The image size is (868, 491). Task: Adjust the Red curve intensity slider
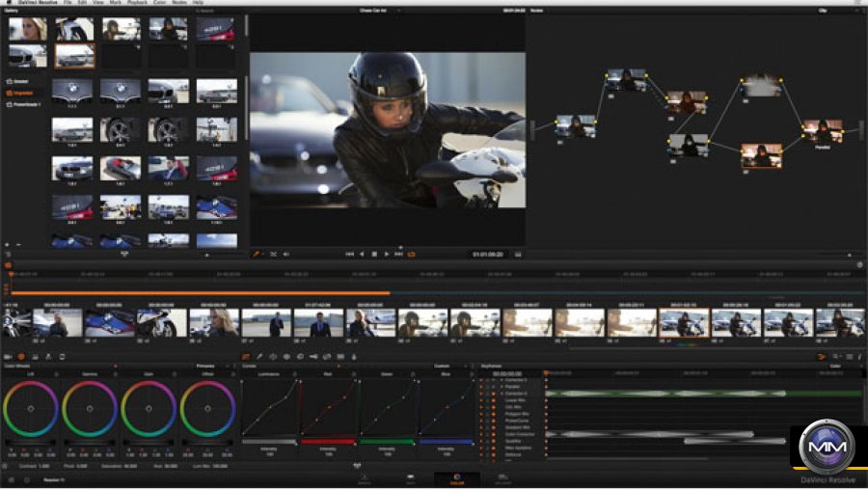click(x=327, y=442)
